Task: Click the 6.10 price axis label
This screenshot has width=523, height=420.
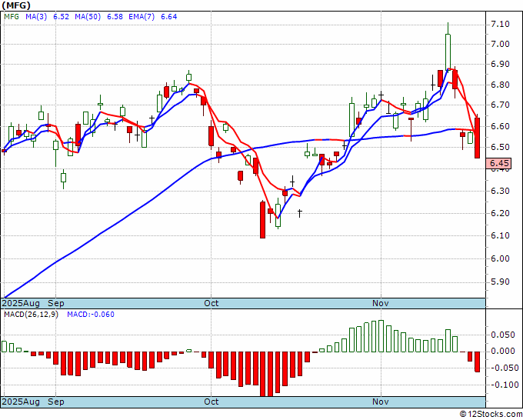Action: pyautogui.click(x=500, y=235)
